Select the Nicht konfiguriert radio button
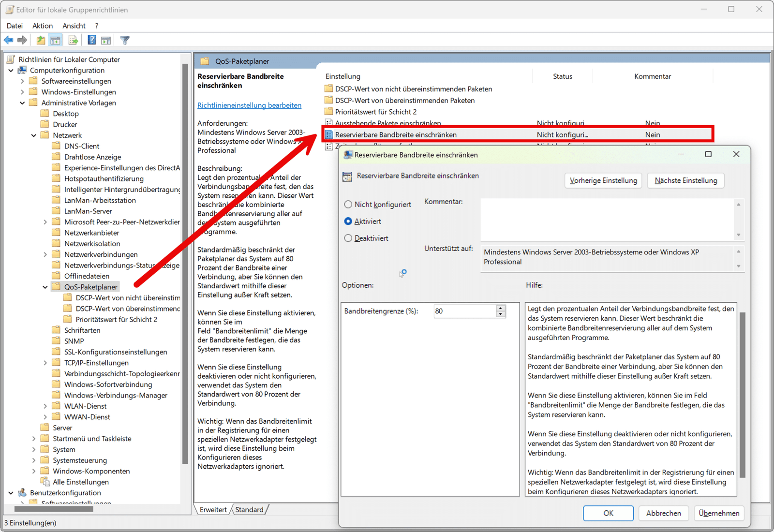This screenshot has height=532, width=774. pos(348,204)
